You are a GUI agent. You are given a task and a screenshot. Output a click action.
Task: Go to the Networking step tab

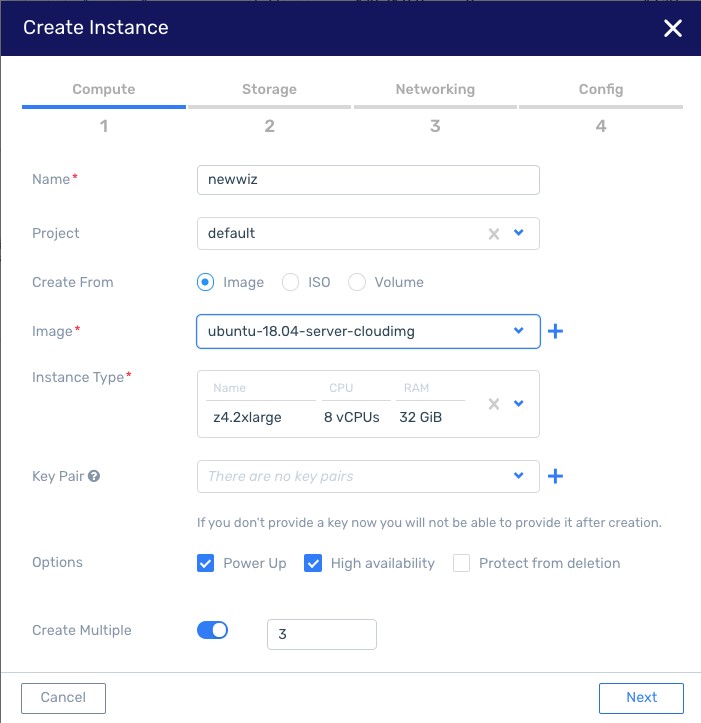435,89
